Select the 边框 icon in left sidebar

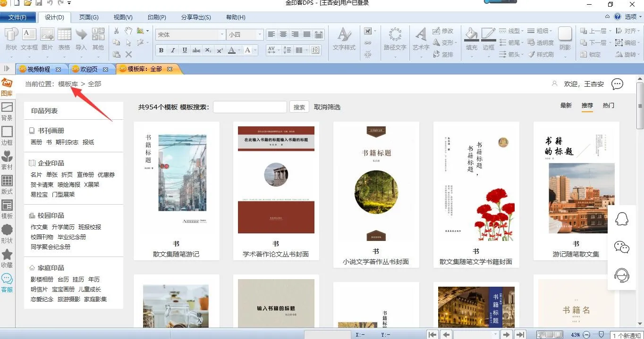pyautogui.click(x=7, y=132)
